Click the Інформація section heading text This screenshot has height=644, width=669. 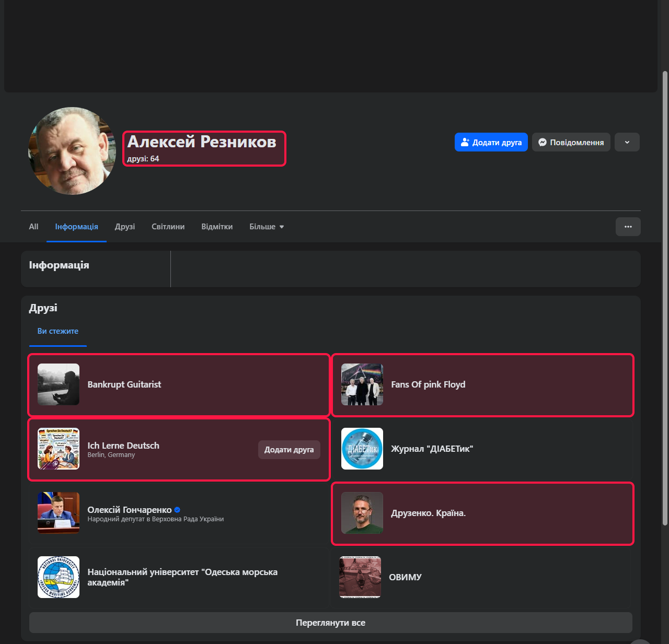point(59,265)
